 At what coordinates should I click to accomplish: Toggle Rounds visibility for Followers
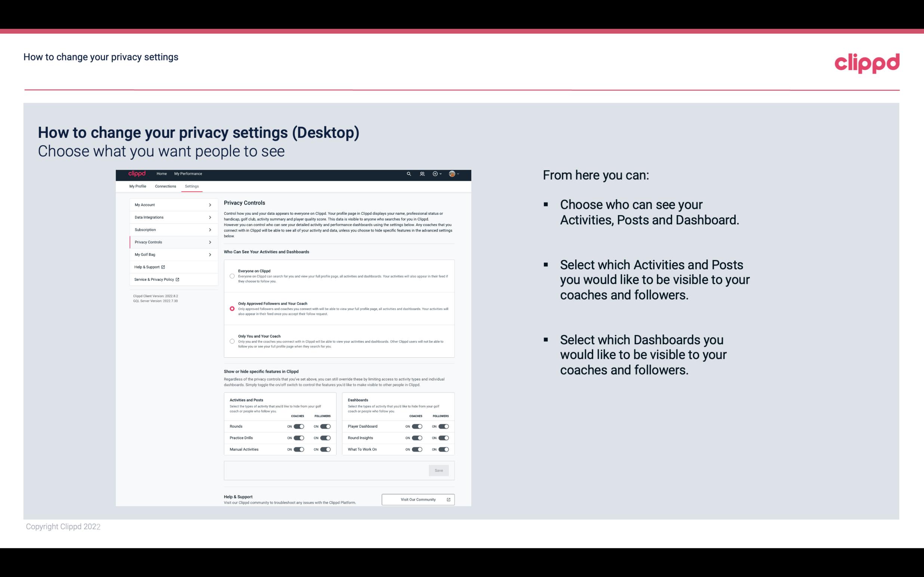coord(325,426)
